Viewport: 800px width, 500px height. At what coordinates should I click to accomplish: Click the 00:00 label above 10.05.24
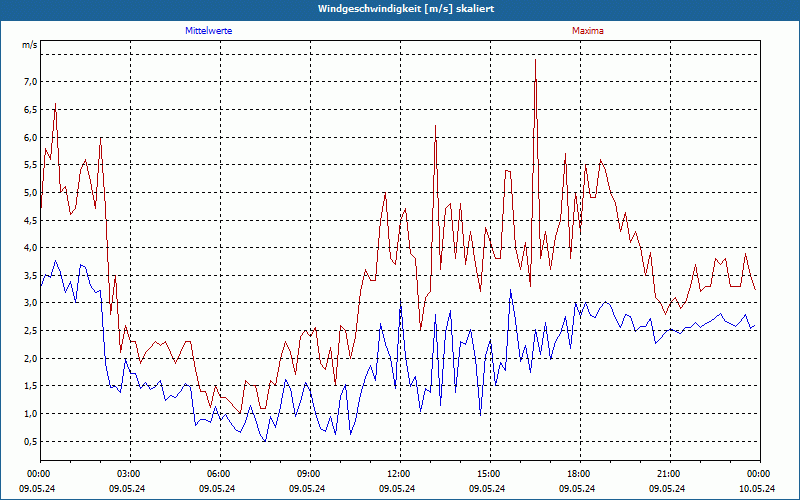pyautogui.click(x=757, y=474)
